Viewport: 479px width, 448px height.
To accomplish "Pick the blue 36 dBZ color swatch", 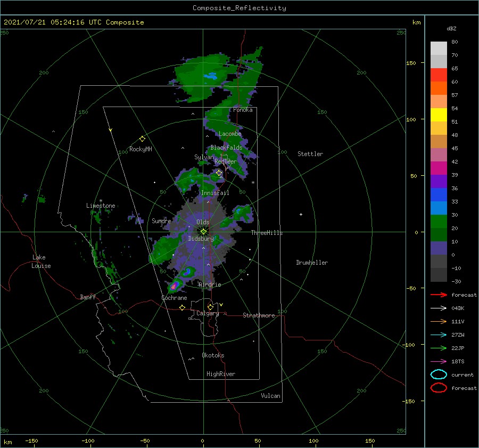I will point(439,194).
